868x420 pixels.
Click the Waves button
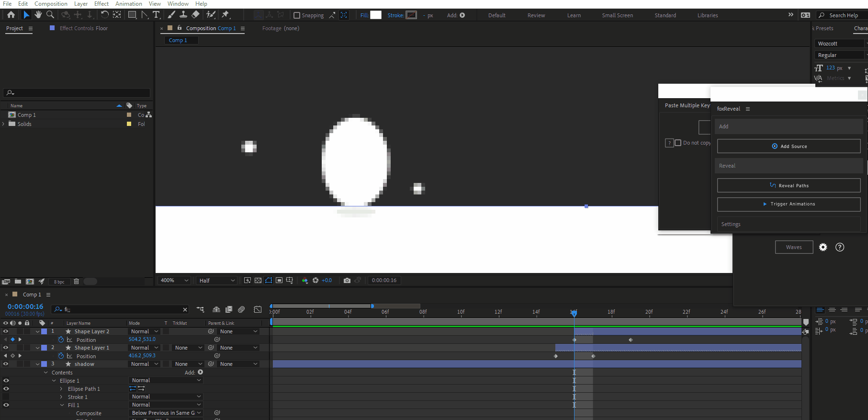point(794,247)
